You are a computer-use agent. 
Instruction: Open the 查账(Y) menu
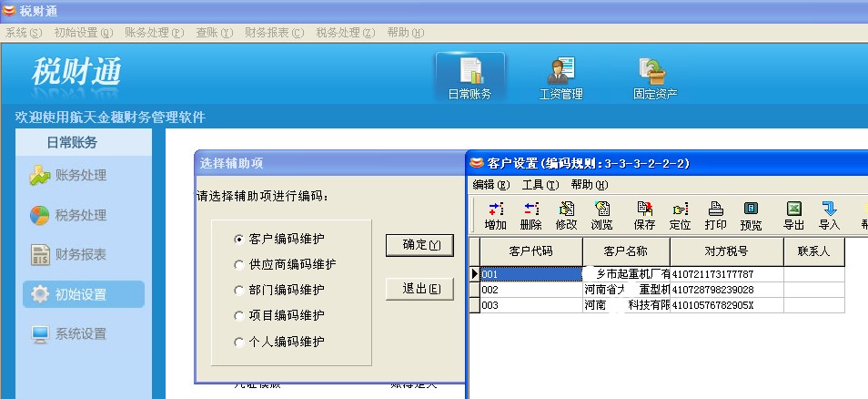click(214, 33)
